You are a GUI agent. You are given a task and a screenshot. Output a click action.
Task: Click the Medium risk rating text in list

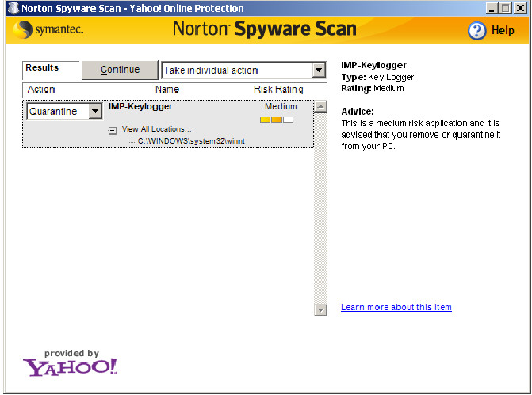[x=281, y=106]
